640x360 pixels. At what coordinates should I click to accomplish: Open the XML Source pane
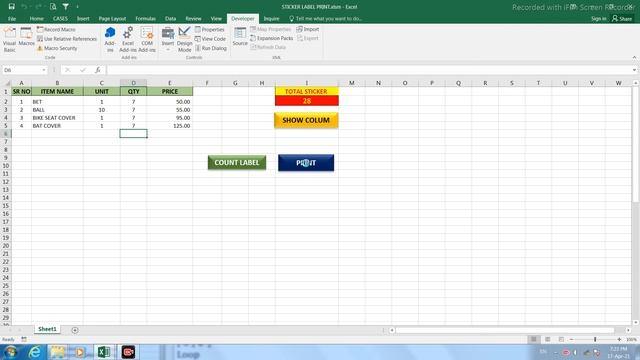[240, 37]
